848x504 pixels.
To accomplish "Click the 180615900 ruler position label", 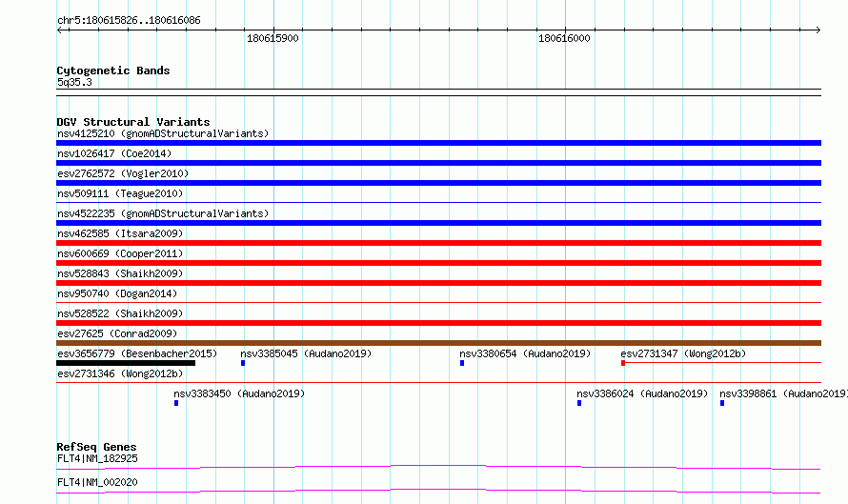I will click(273, 38).
